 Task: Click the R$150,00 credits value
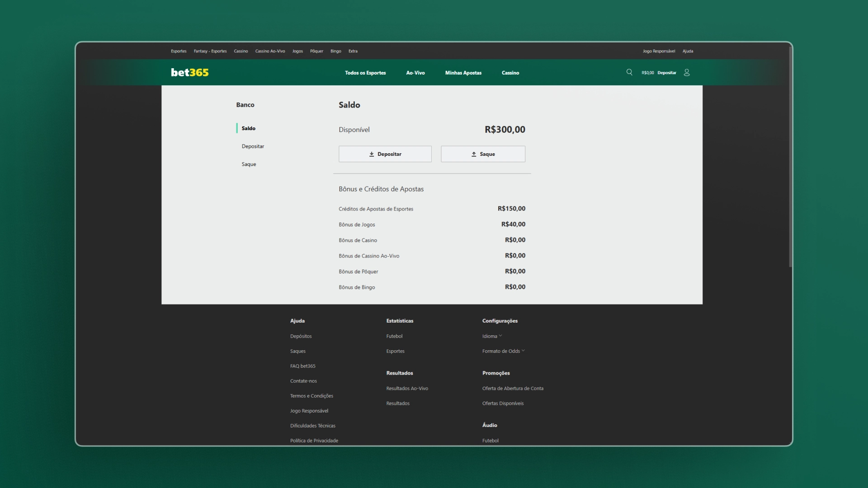[x=511, y=209]
